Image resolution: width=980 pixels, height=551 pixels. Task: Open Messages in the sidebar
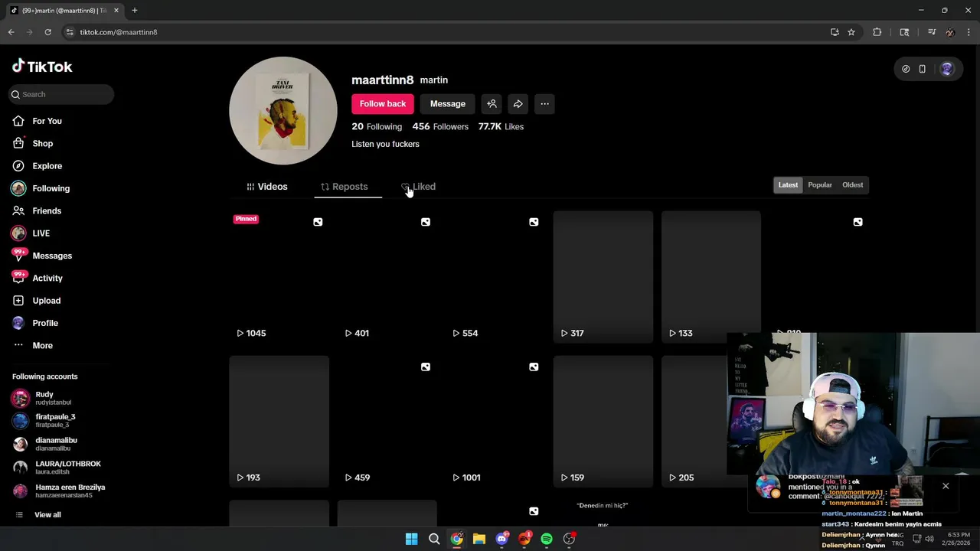[41, 256]
